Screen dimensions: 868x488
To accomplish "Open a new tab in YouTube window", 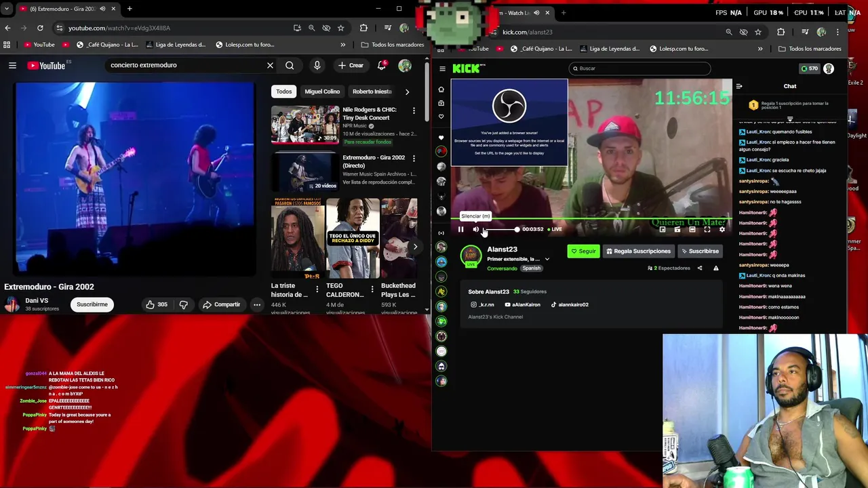I will pos(130,9).
